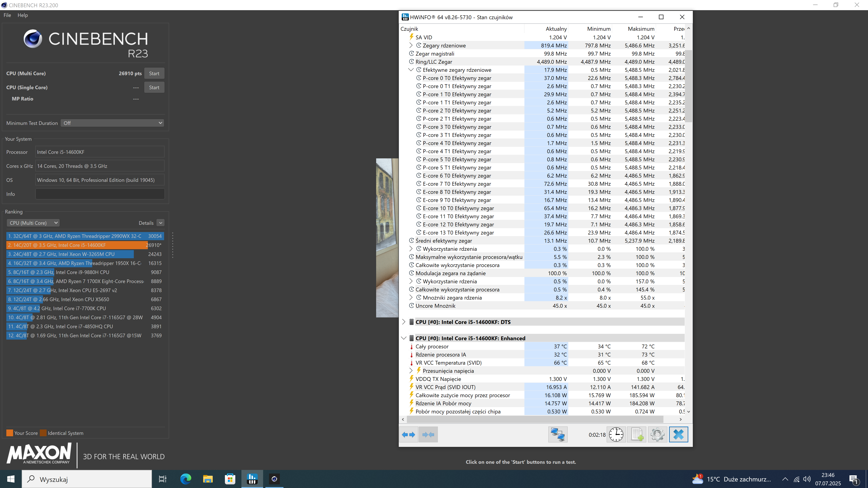Expand CPU [#0] DTS sensor group
The image size is (868, 488).
click(404, 322)
